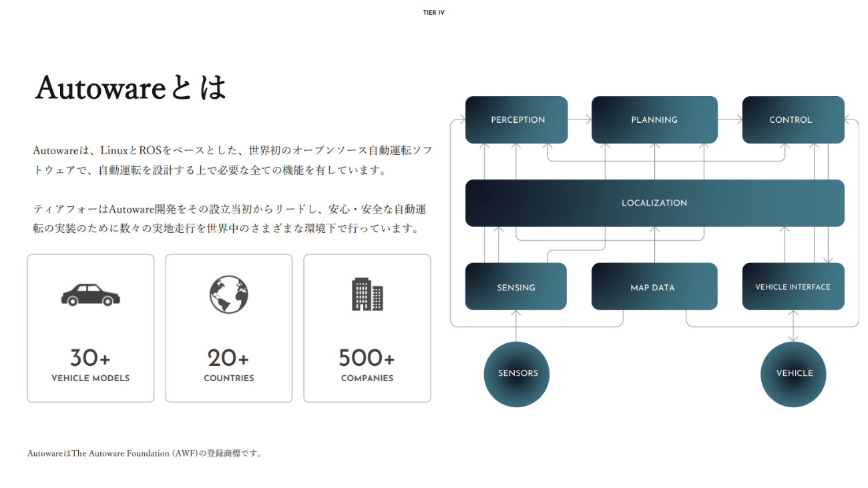Click the round SENSORS node
This screenshot has width=868, height=488.
pyautogui.click(x=517, y=374)
